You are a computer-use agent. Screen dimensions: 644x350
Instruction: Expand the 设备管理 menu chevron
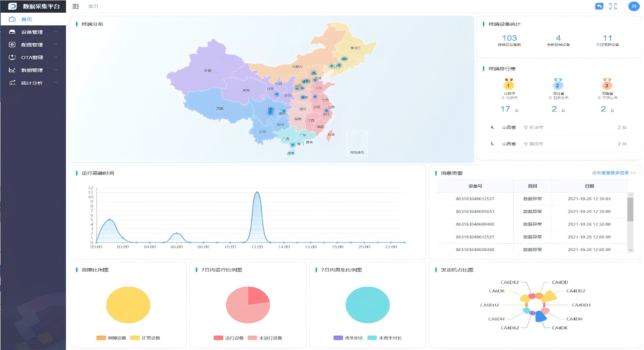(57, 32)
